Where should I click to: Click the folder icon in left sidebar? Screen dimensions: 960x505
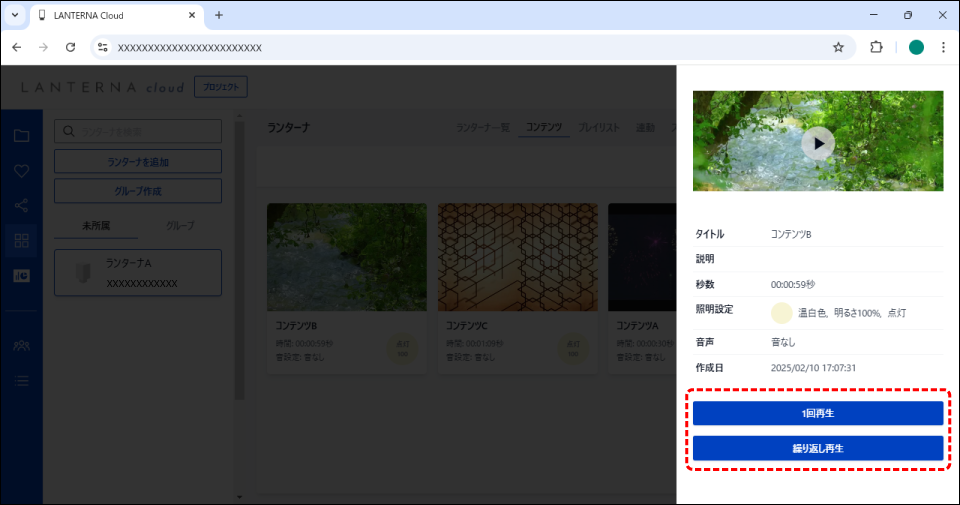tap(21, 136)
